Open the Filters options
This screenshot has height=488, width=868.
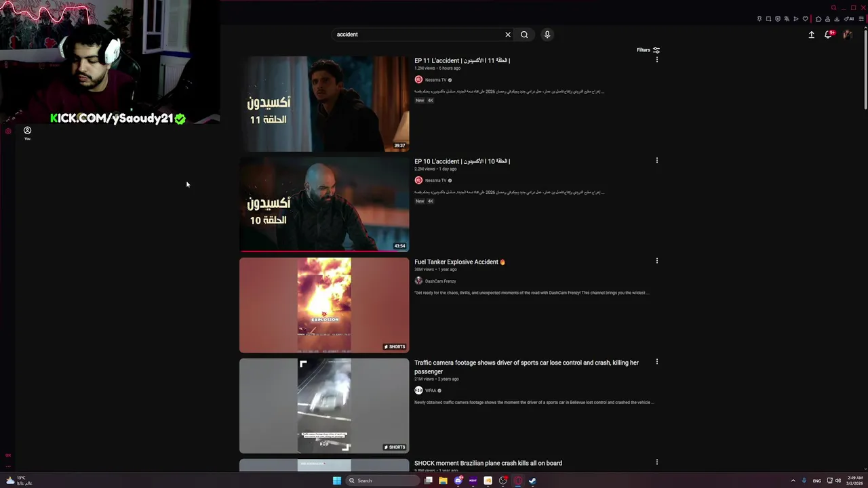click(648, 50)
